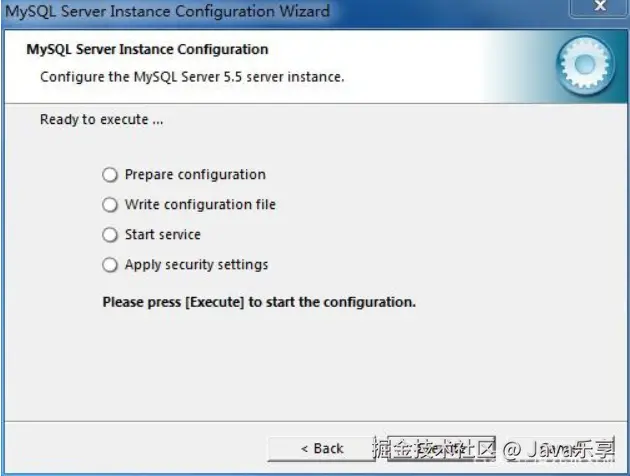Click the wizard window title bar
630x476 pixels.
[x=300, y=10]
